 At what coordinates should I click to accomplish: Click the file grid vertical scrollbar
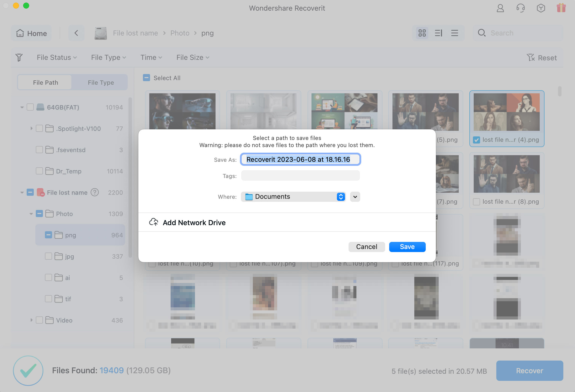point(560,91)
